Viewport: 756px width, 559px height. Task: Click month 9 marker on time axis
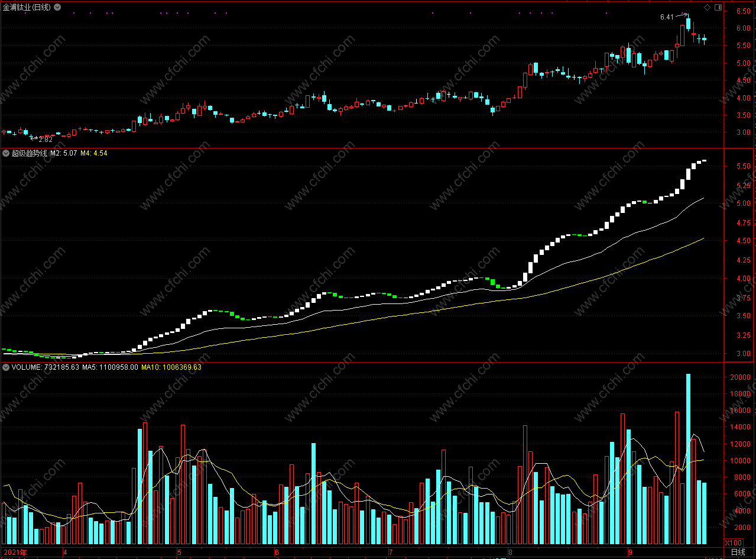[x=630, y=552]
